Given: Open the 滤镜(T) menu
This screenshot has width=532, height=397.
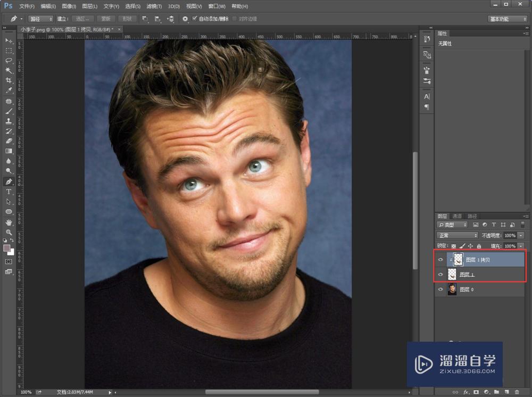Looking at the screenshot, I should [x=154, y=6].
